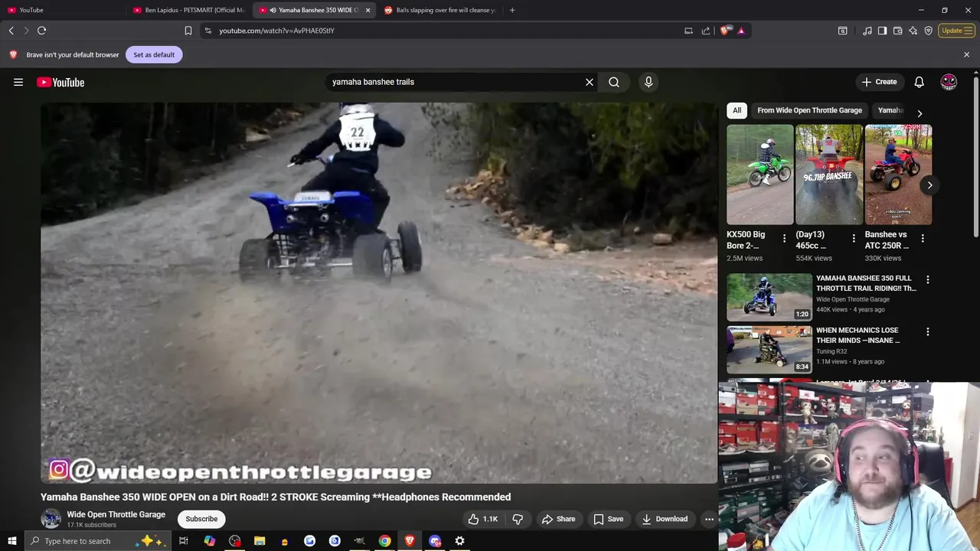
Task: Open the Brave Shields lion icon
Action: [725, 31]
